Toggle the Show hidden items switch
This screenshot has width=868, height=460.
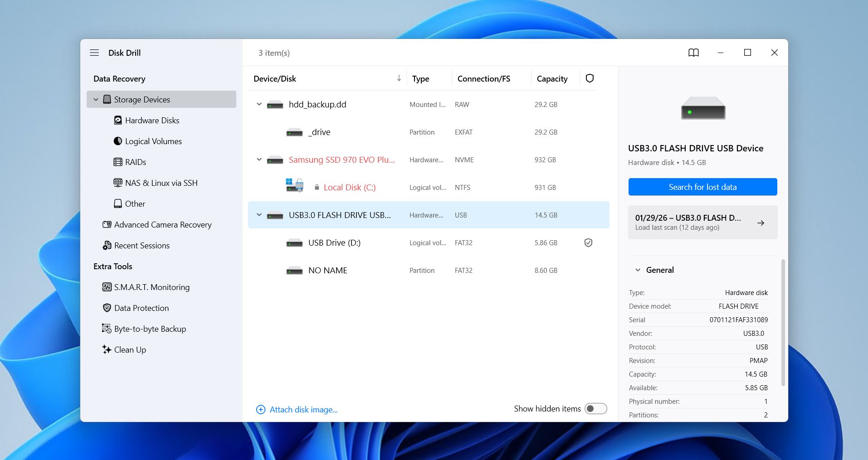[x=595, y=409]
